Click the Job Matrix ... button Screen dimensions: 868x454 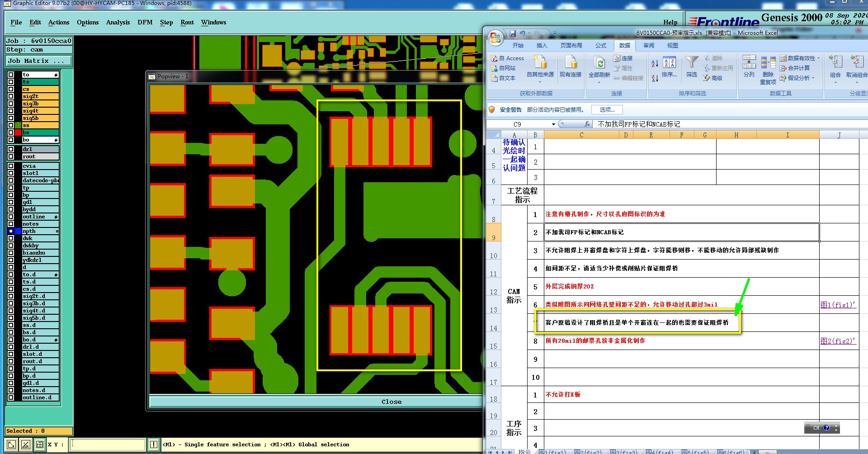38,61
